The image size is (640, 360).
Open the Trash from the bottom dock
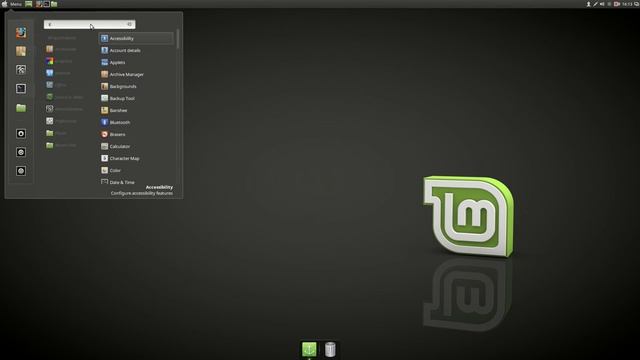click(330, 350)
